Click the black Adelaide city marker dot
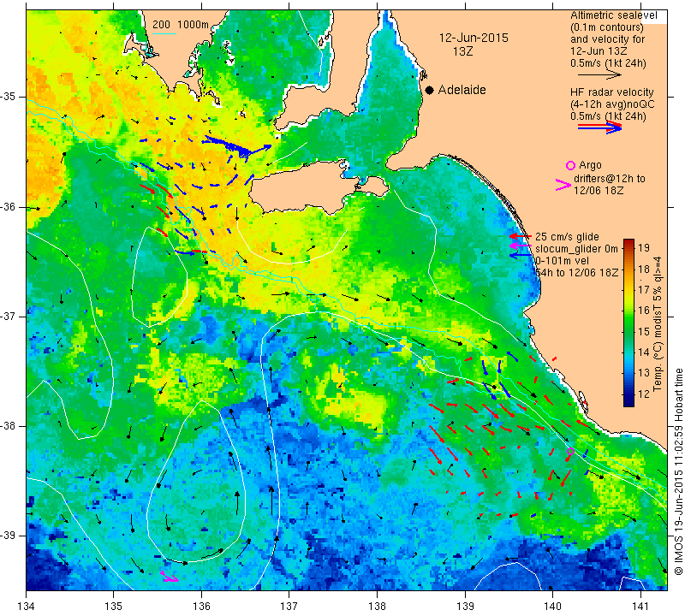This screenshot has width=685, height=616. click(x=430, y=91)
